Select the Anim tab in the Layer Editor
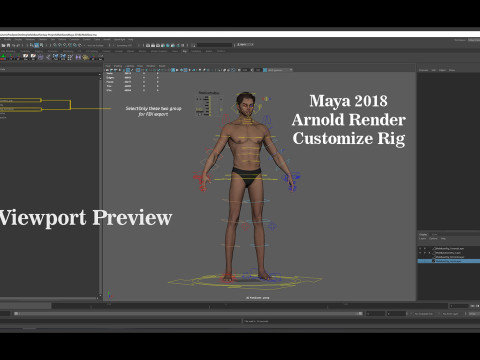Image resolution: width=480 pixels, height=360 pixels. pos(434,234)
